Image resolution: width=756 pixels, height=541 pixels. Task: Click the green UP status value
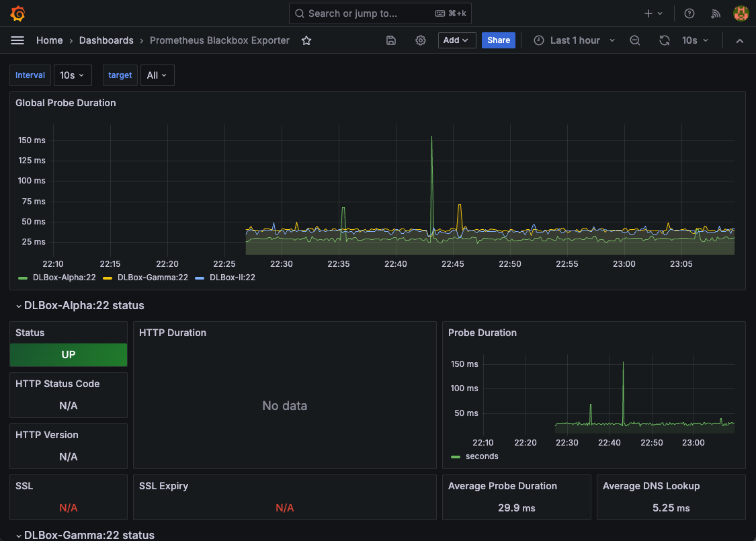click(x=69, y=355)
